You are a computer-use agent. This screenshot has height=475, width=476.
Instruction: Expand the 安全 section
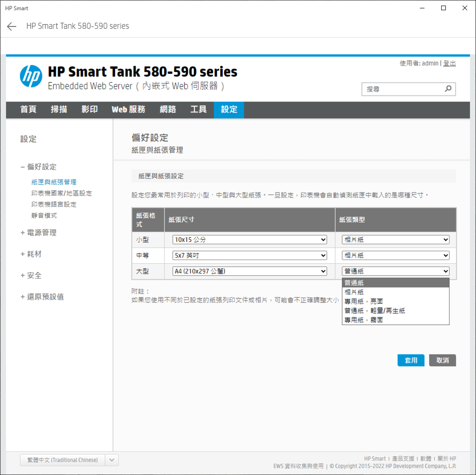coord(31,275)
